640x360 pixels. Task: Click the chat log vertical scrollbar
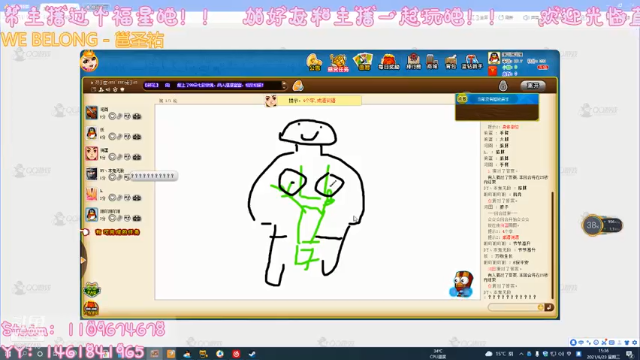click(553, 245)
